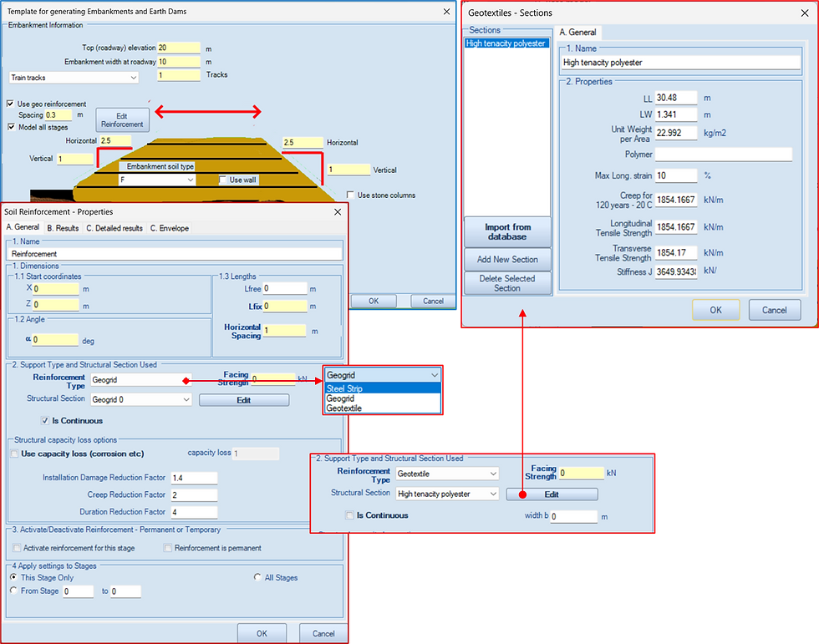Enable the Use stone columns checkbox
The image size is (819, 644).
click(350, 195)
